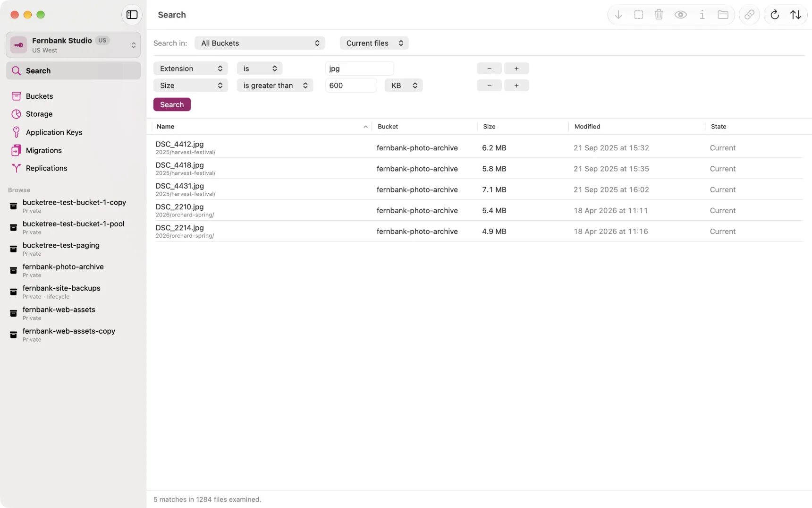This screenshot has width=812, height=508.
Task: Remove the Extension rule with minus button
Action: pyautogui.click(x=489, y=69)
